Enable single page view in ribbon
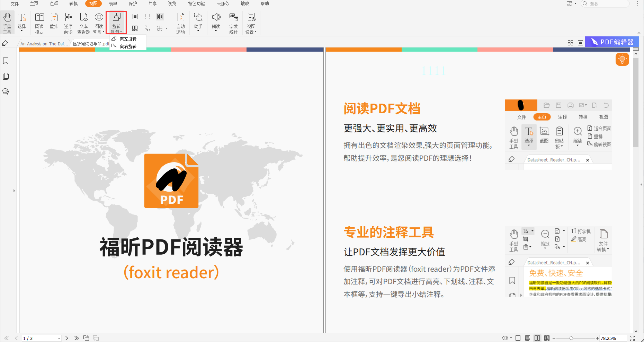 pos(135,17)
